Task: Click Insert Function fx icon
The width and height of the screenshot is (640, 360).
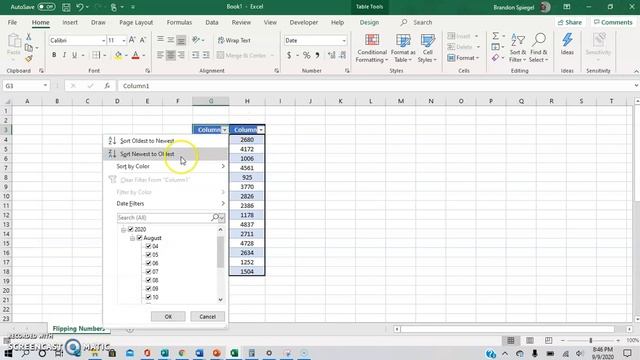Action: tap(107, 86)
